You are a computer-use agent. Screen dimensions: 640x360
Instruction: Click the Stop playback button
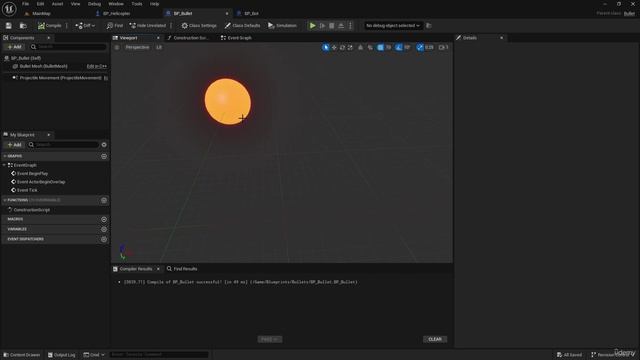(x=331, y=26)
